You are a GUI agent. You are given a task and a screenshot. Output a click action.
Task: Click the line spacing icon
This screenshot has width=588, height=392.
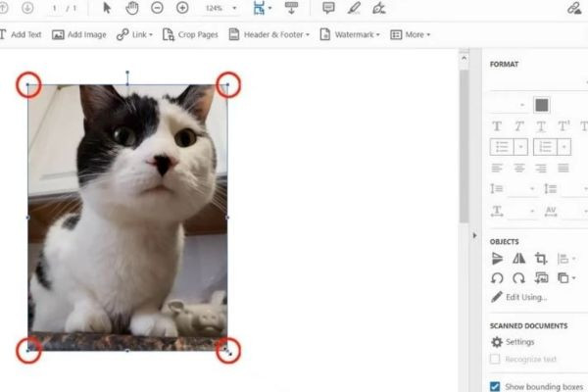point(497,189)
